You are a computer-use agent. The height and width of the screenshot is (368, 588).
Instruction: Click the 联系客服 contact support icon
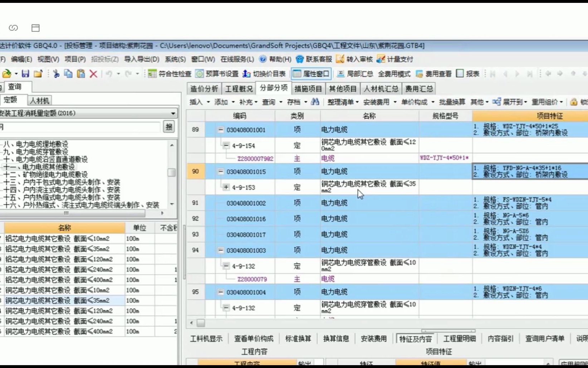point(300,59)
